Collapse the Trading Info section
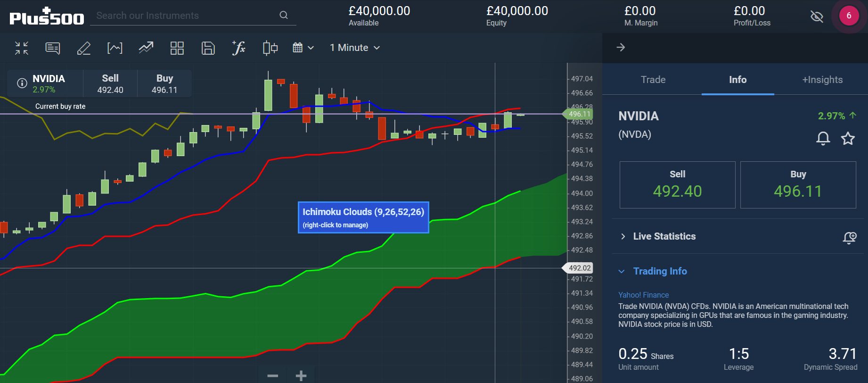This screenshot has width=868, height=383. (x=659, y=271)
